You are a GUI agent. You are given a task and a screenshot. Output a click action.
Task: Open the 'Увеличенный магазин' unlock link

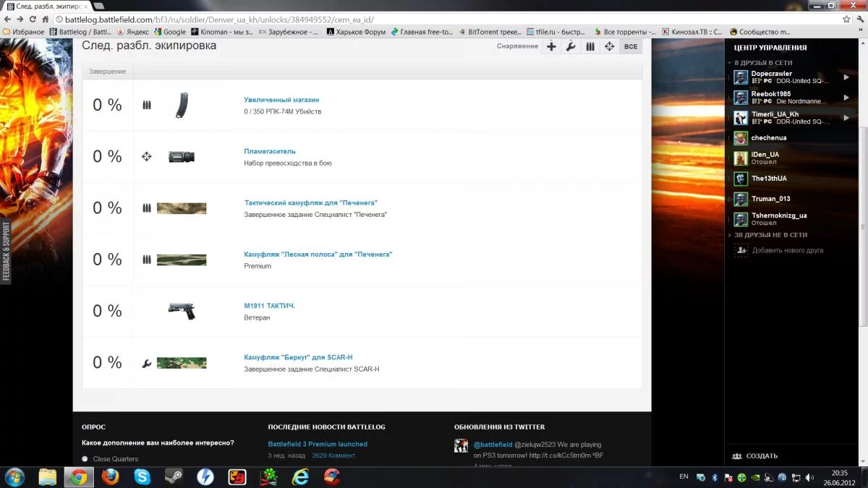click(281, 100)
